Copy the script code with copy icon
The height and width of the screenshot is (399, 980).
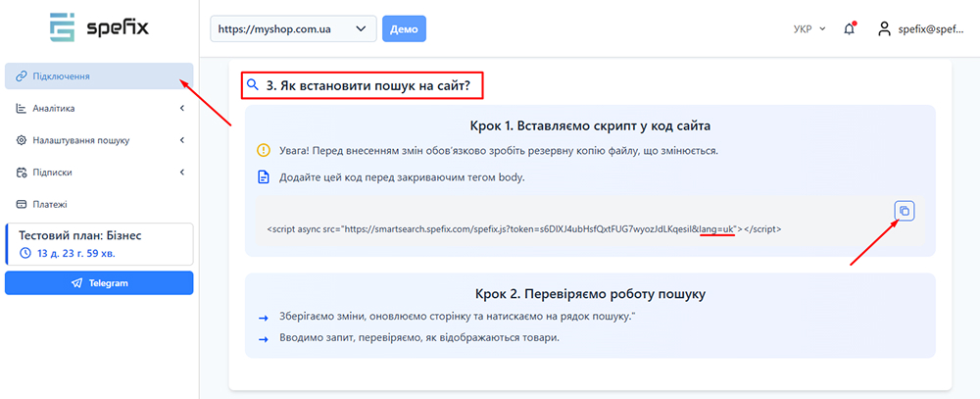(905, 212)
